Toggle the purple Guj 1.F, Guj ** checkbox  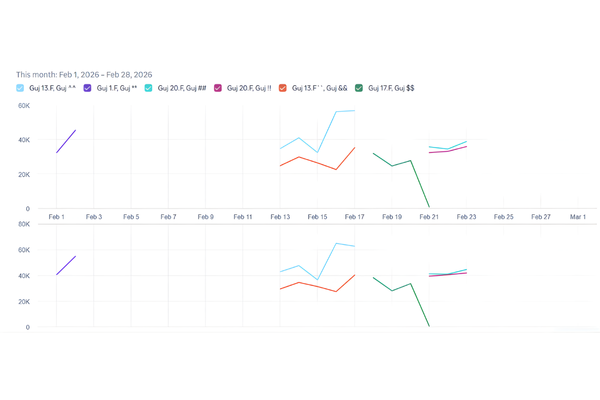[87, 88]
